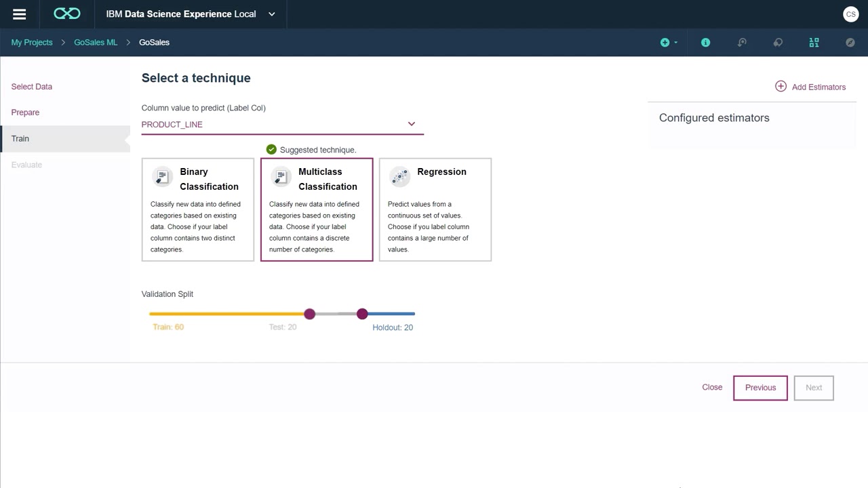
Task: Click the plus circle beside Add Estimators
Action: coord(781,86)
